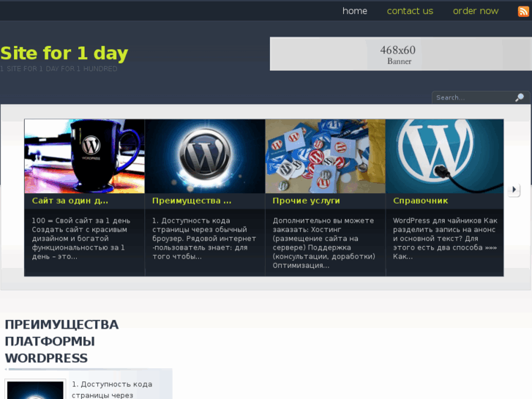Click the excerpt starting "WordPress для чайников"

tap(445, 239)
